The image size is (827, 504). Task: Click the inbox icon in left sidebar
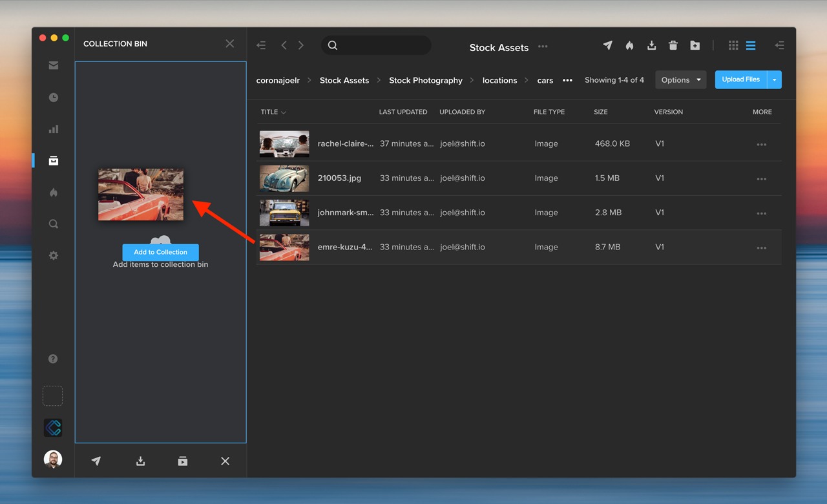[54, 65]
